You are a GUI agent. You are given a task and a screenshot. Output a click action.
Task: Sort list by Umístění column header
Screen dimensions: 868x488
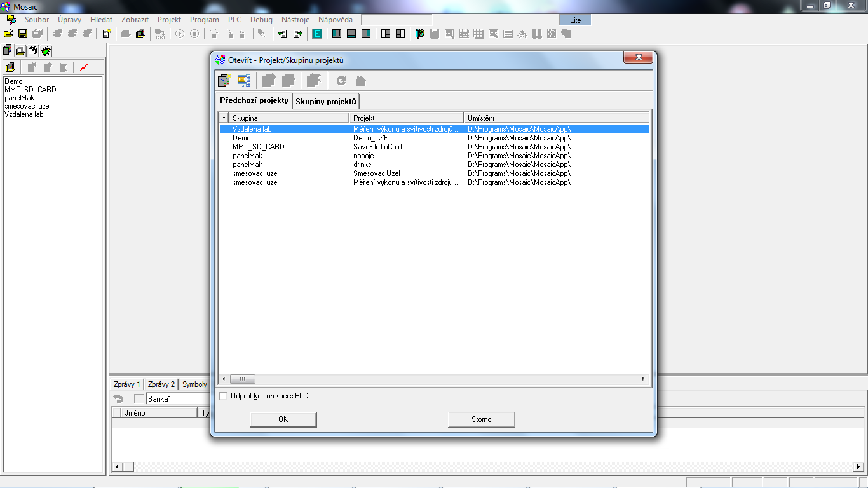pos(556,118)
